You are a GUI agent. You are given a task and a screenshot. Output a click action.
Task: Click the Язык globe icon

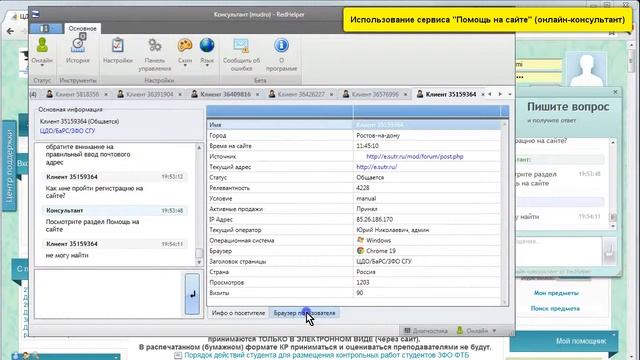tap(207, 45)
